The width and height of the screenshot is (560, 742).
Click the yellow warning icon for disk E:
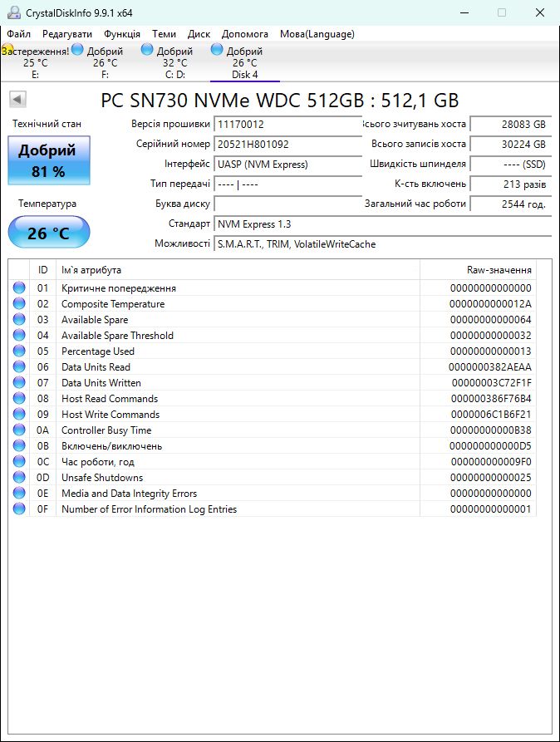(x=7, y=50)
